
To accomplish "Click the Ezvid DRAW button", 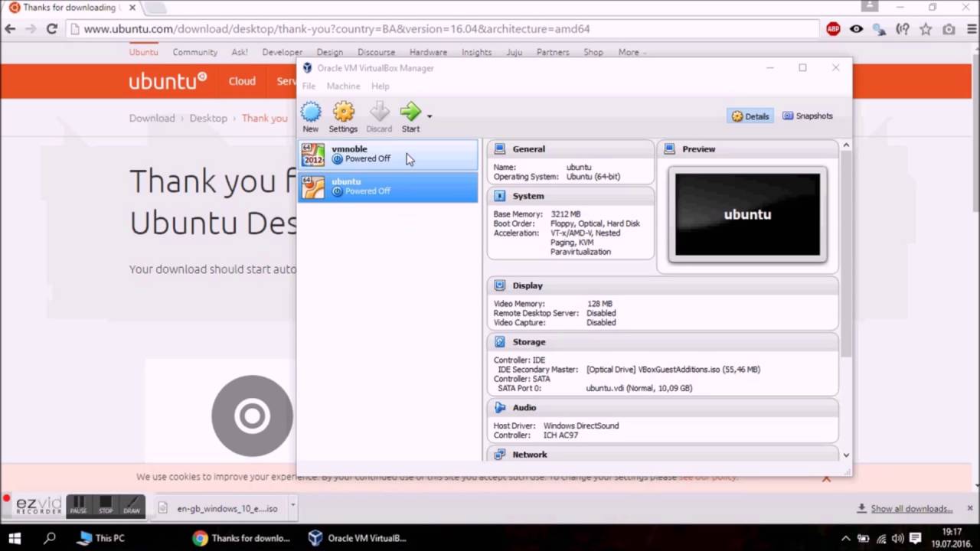I will (x=132, y=506).
